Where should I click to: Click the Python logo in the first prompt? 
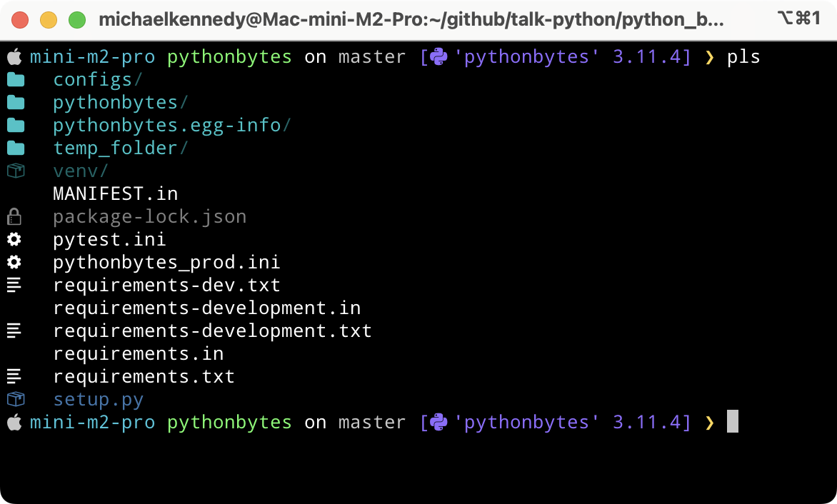pyautogui.click(x=438, y=56)
